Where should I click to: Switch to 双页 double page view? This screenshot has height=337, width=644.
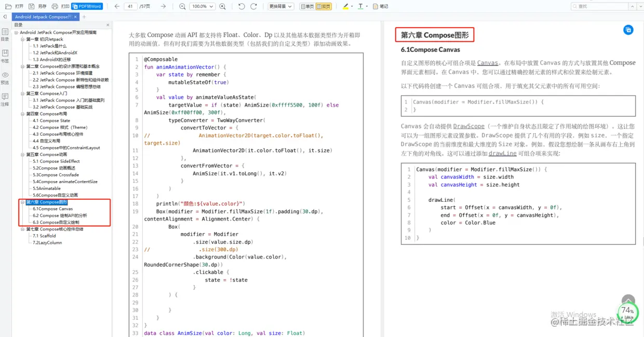(324, 6)
